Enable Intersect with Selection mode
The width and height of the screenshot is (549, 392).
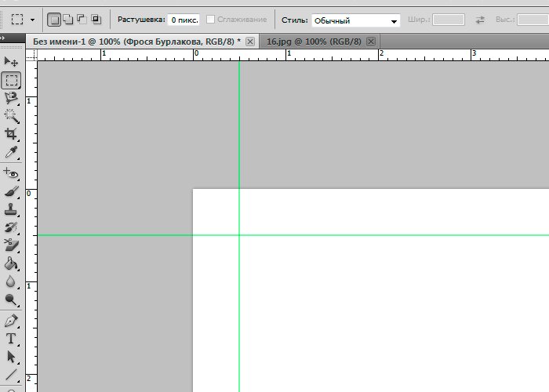(95, 19)
